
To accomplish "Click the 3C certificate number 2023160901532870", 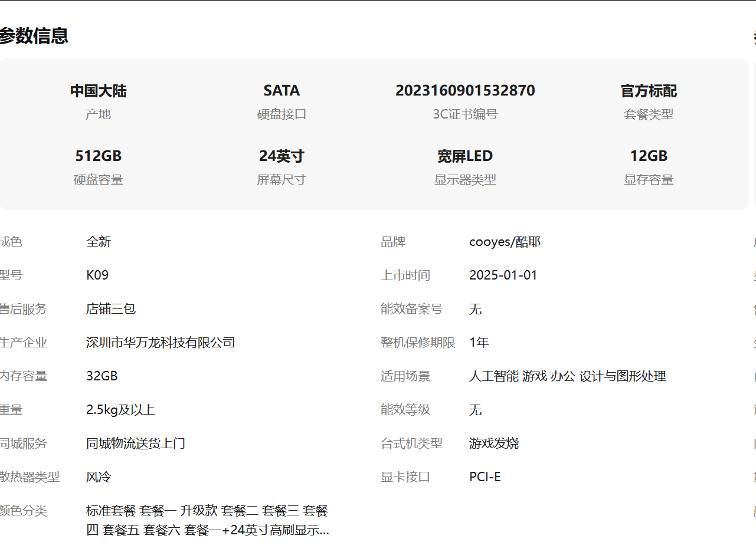I will [x=465, y=91].
